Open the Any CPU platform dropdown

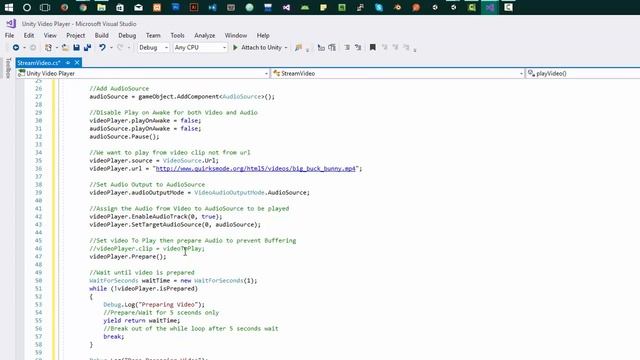[200, 48]
